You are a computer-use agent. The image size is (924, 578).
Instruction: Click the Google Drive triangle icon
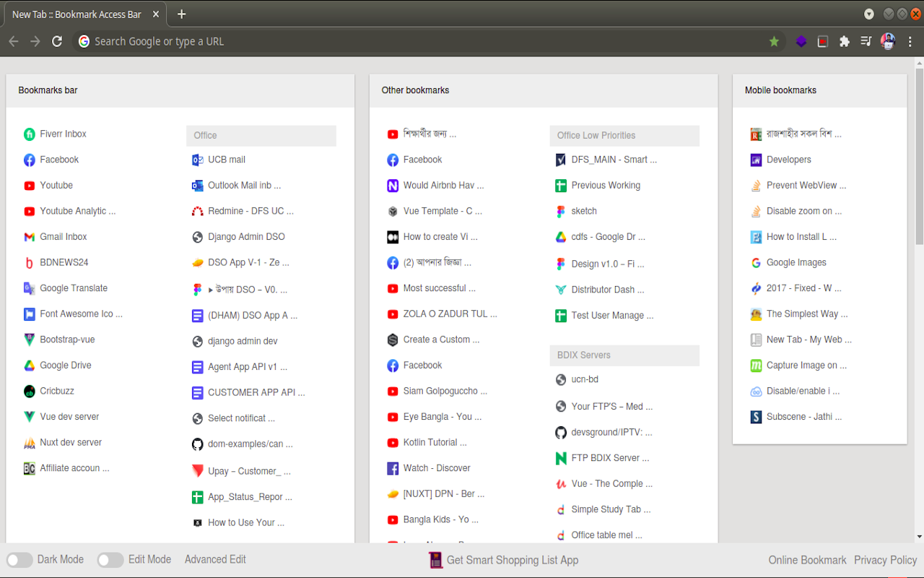coord(30,366)
